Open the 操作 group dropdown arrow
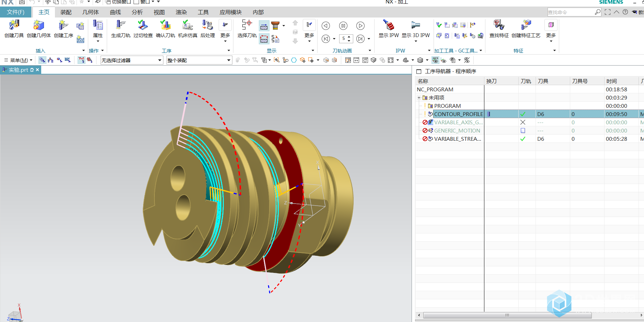 pyautogui.click(x=103, y=50)
